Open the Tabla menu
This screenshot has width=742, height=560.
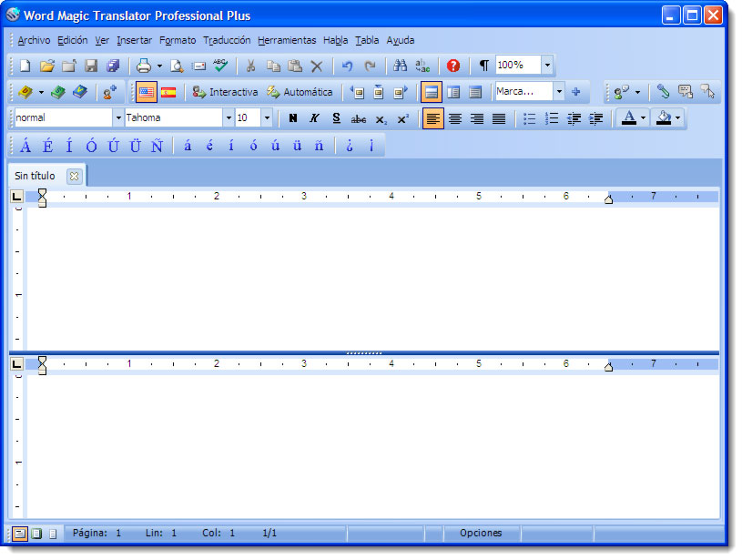click(x=367, y=40)
